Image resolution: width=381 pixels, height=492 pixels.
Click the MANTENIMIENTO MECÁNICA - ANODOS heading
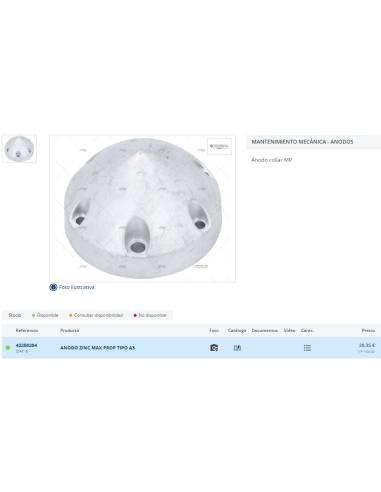[x=302, y=142]
